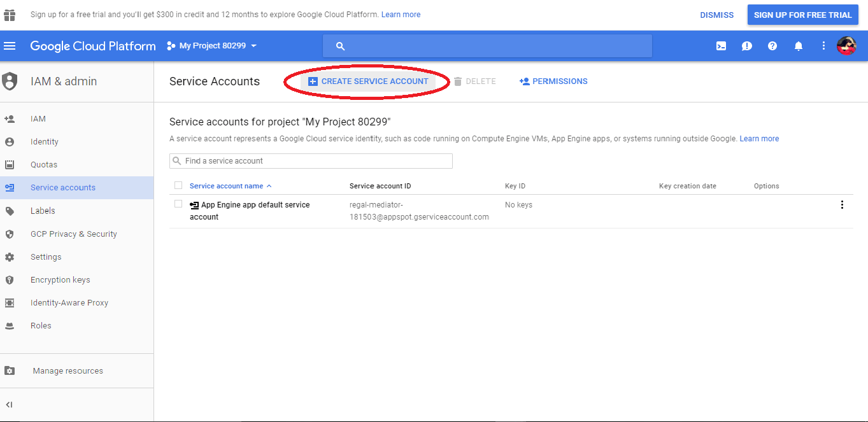
Task: Click the add-person icon beside Permissions
Action: click(525, 81)
